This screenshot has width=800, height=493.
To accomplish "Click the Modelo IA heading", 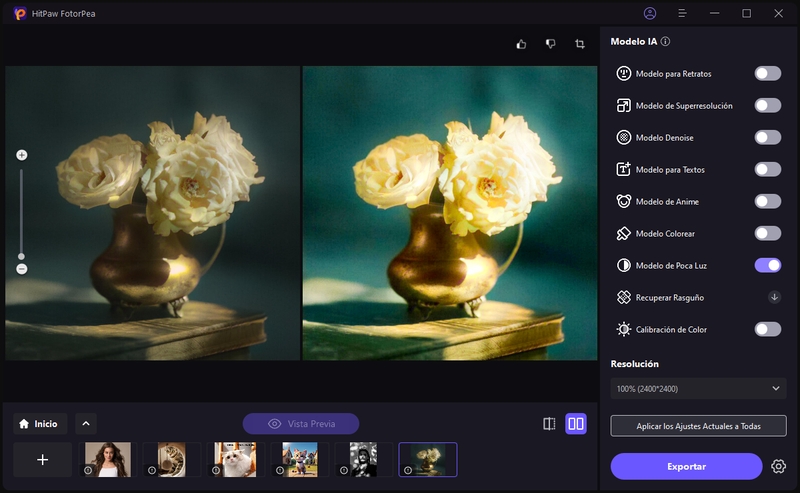I will (x=634, y=41).
